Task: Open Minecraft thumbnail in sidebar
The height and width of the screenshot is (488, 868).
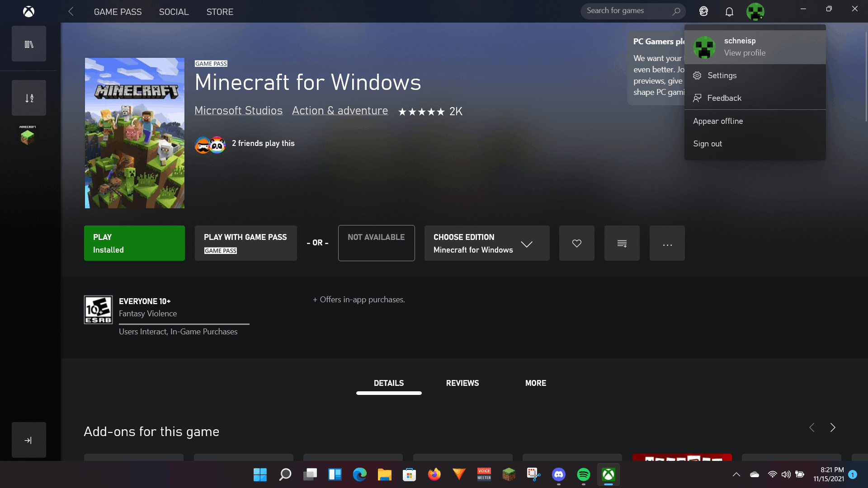Action: pyautogui.click(x=28, y=135)
